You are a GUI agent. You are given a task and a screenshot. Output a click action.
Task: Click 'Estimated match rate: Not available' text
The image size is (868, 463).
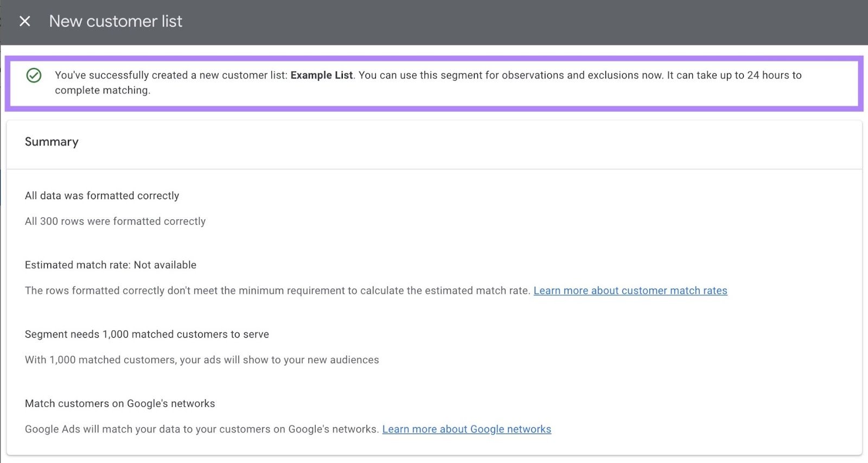click(111, 265)
